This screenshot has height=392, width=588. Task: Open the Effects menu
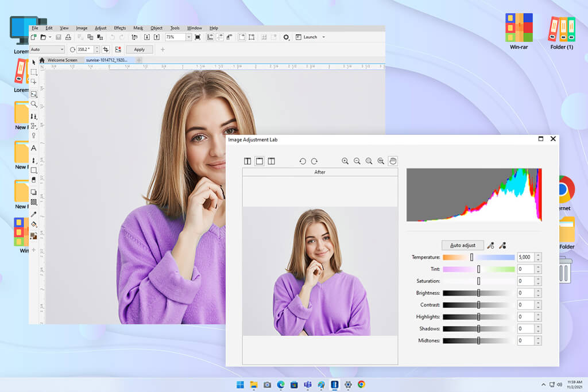pyautogui.click(x=120, y=28)
